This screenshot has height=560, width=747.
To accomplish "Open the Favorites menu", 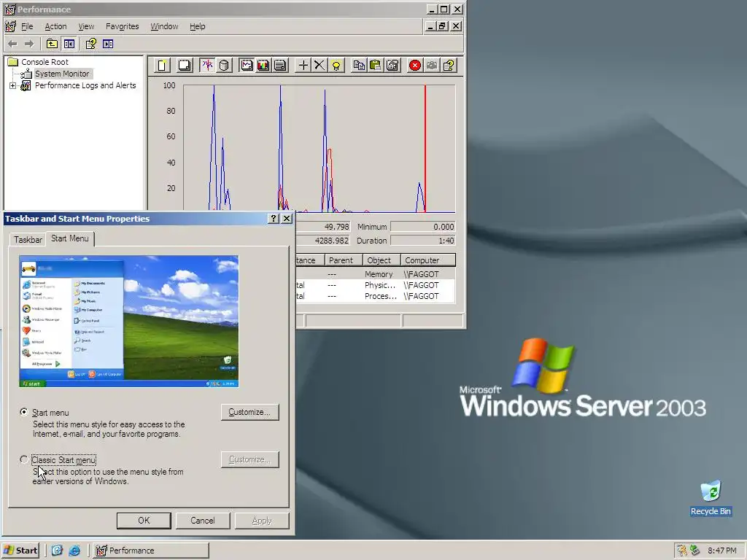I will click(x=123, y=26).
